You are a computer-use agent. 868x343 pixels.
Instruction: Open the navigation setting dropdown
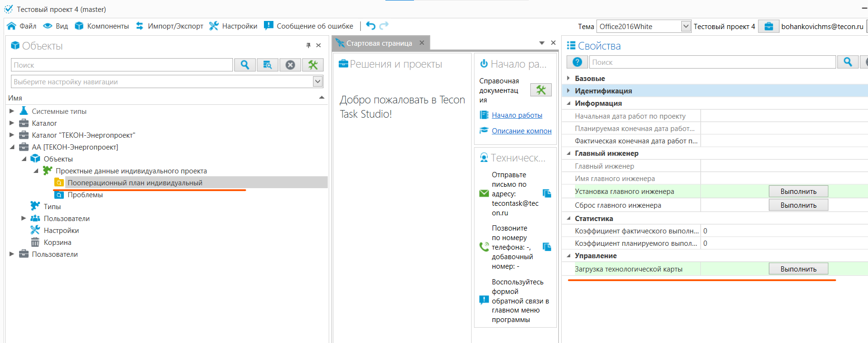318,81
